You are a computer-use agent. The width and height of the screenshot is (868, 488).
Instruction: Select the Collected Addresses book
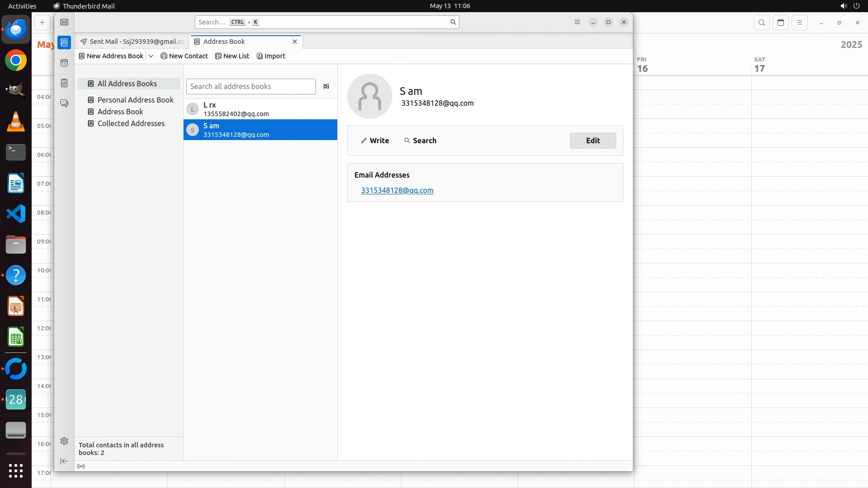click(x=131, y=123)
